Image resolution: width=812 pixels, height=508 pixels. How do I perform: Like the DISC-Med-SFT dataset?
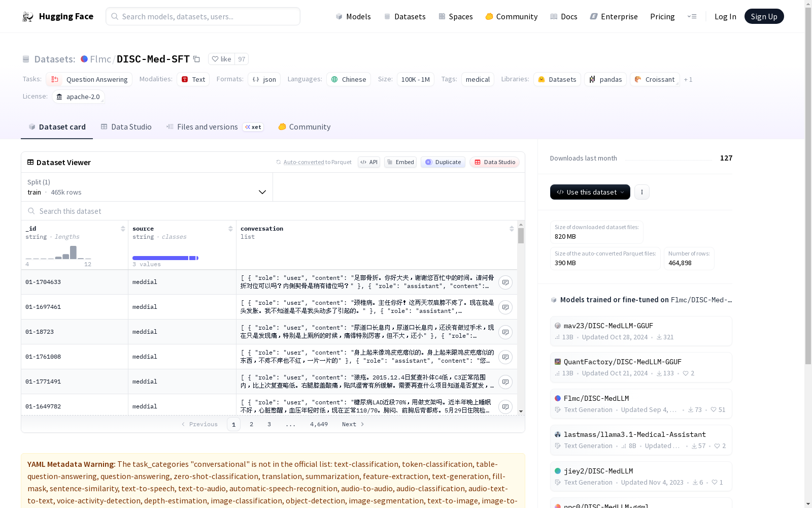221,59
